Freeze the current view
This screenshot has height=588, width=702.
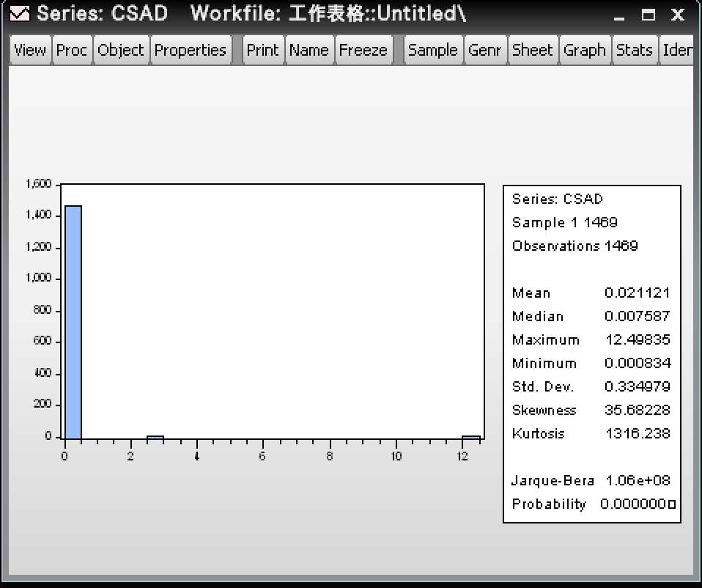click(x=363, y=50)
